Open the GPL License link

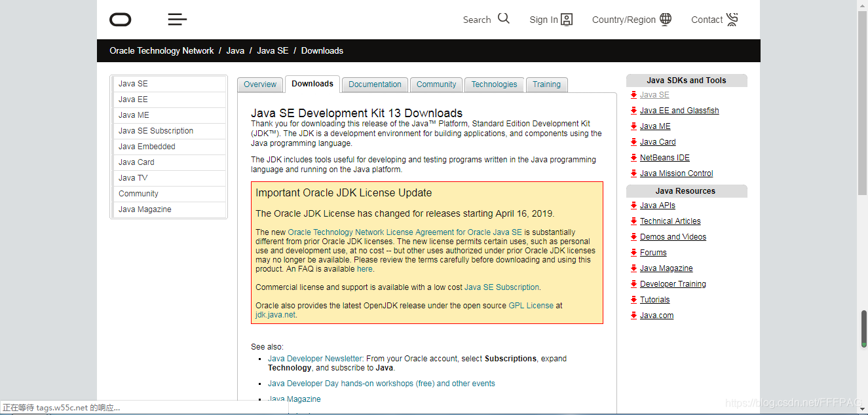[x=531, y=306]
